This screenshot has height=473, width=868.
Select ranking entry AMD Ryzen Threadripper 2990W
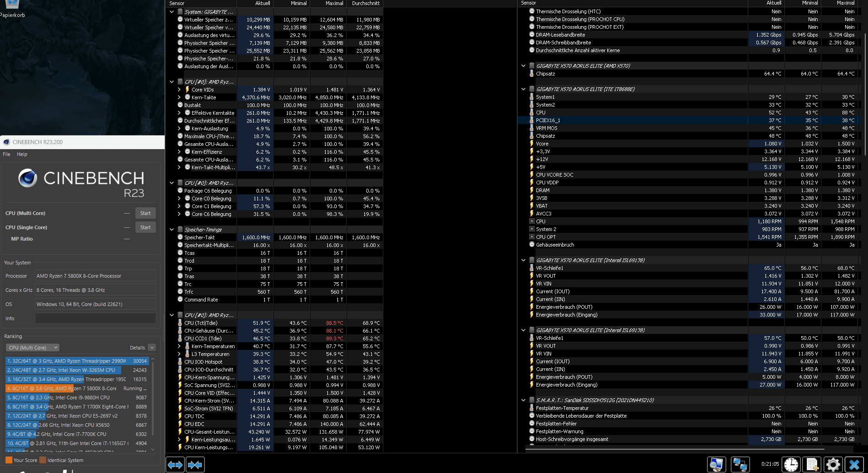pos(77,361)
